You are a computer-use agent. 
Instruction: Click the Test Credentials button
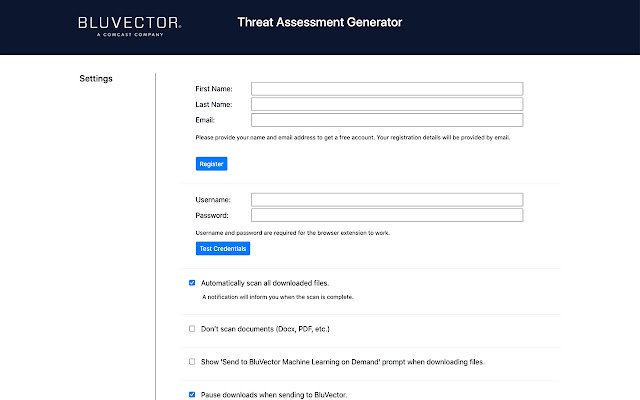pos(223,248)
